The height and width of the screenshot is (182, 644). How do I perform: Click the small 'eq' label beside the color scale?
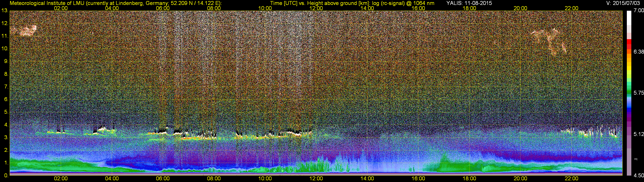[636, 159]
